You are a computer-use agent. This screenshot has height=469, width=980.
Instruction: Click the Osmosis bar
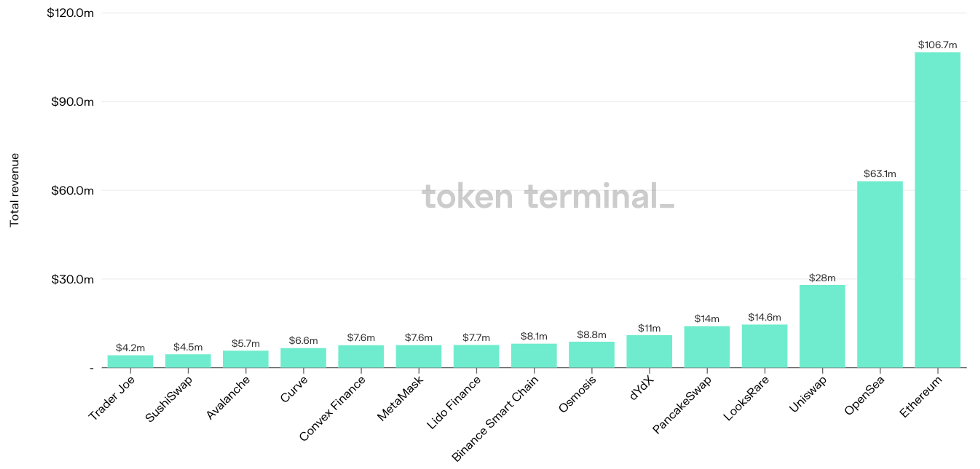[x=592, y=355]
